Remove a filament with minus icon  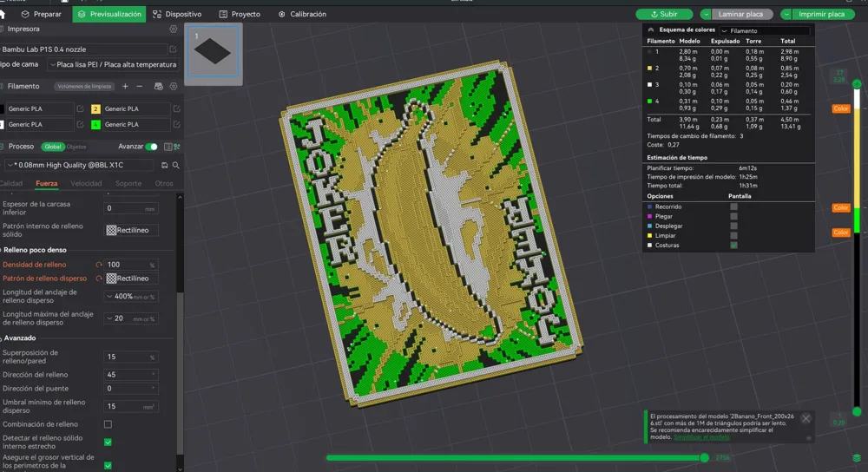click(139, 87)
